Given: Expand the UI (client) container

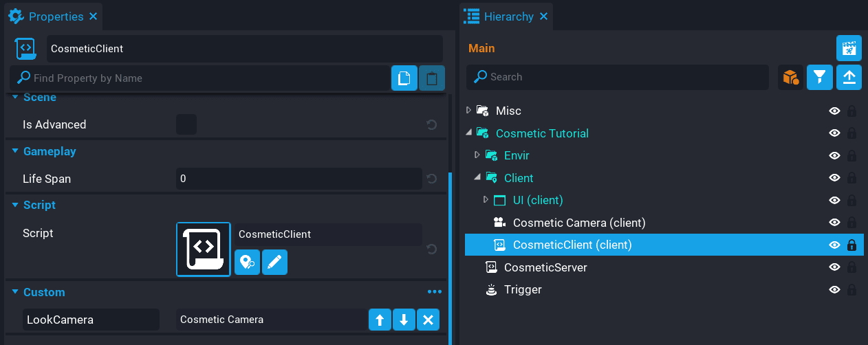Looking at the screenshot, I should tap(487, 200).
